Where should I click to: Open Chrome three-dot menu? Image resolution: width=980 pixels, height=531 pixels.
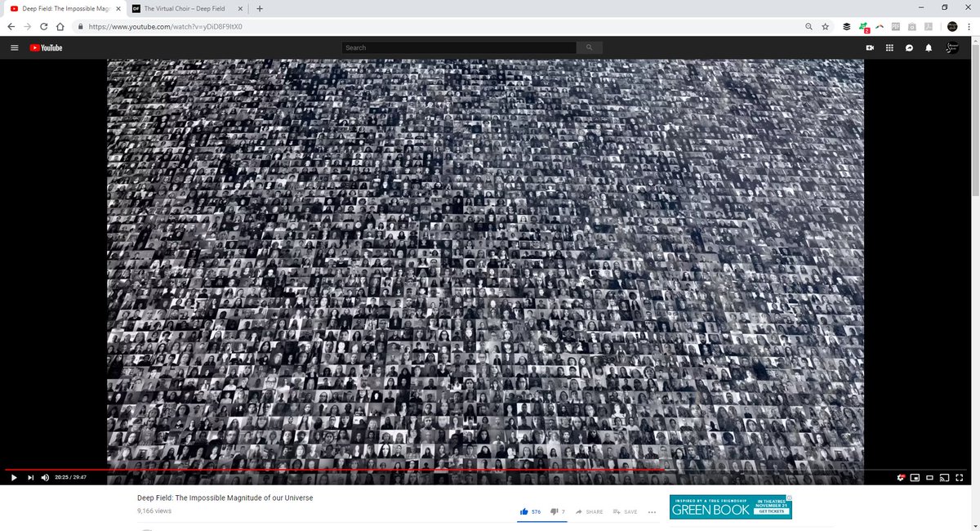(969, 26)
